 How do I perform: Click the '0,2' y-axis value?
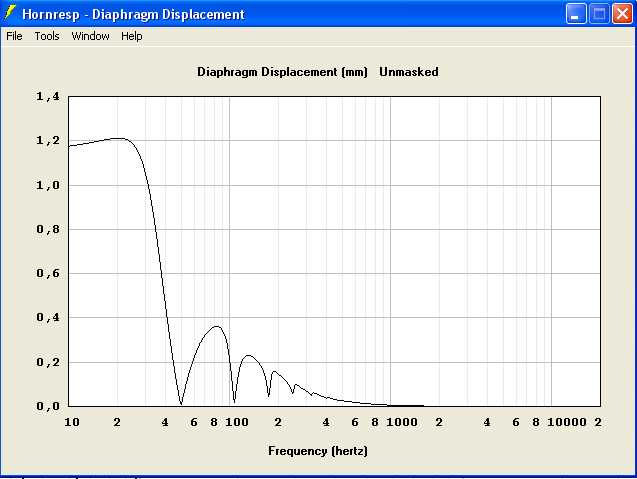(48, 362)
